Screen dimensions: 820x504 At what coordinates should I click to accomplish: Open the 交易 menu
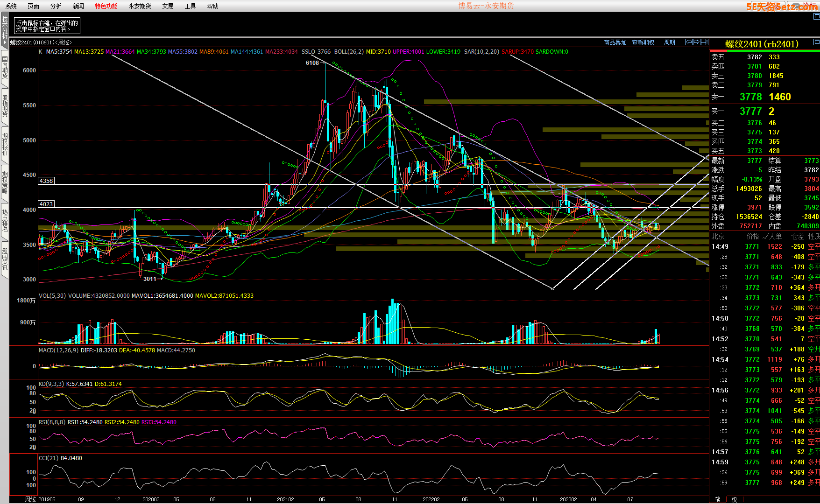pyautogui.click(x=168, y=6)
